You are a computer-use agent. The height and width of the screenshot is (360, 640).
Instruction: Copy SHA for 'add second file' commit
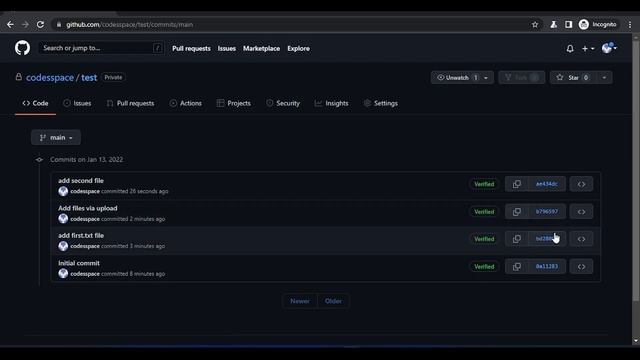(x=516, y=184)
